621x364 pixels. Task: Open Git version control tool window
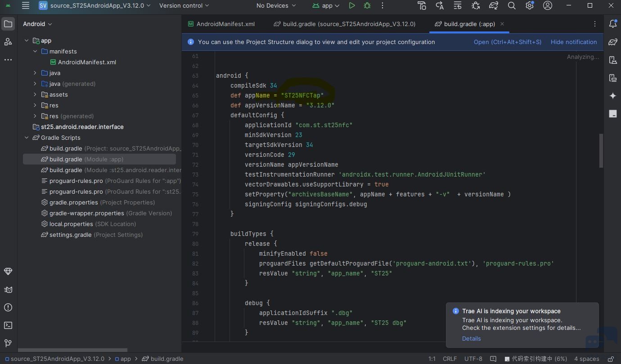click(8, 343)
